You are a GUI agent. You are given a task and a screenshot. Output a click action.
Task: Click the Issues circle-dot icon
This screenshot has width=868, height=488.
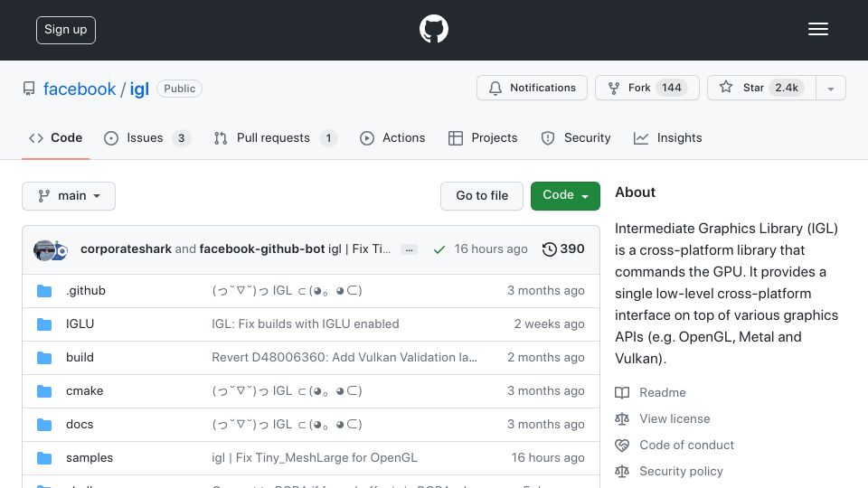(x=111, y=138)
